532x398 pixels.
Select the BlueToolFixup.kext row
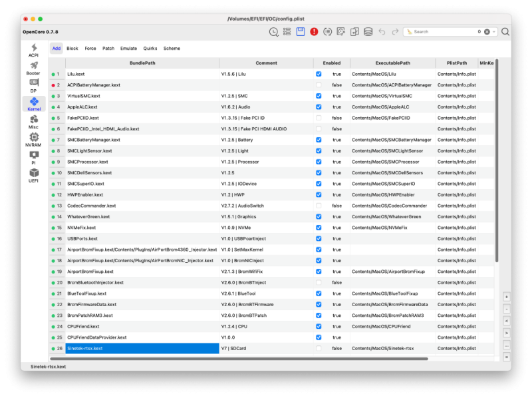point(273,294)
